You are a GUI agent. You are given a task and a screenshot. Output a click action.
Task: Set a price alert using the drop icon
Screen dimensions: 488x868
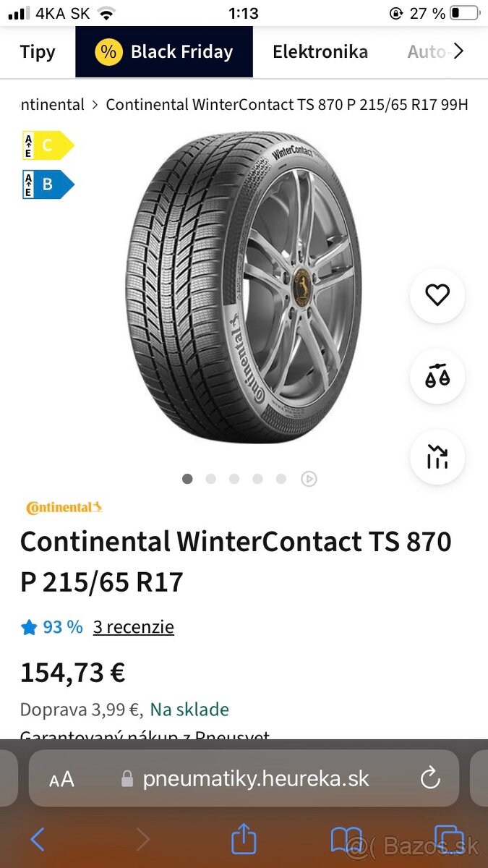tap(437, 375)
